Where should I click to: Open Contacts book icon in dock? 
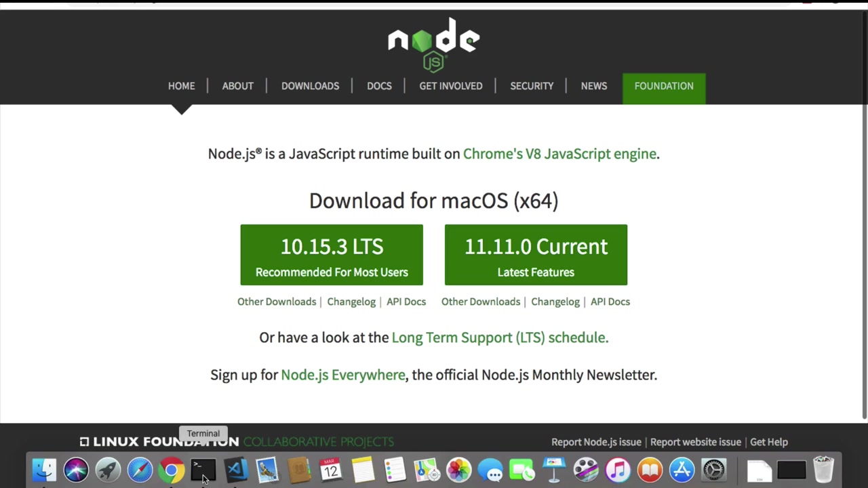point(299,470)
